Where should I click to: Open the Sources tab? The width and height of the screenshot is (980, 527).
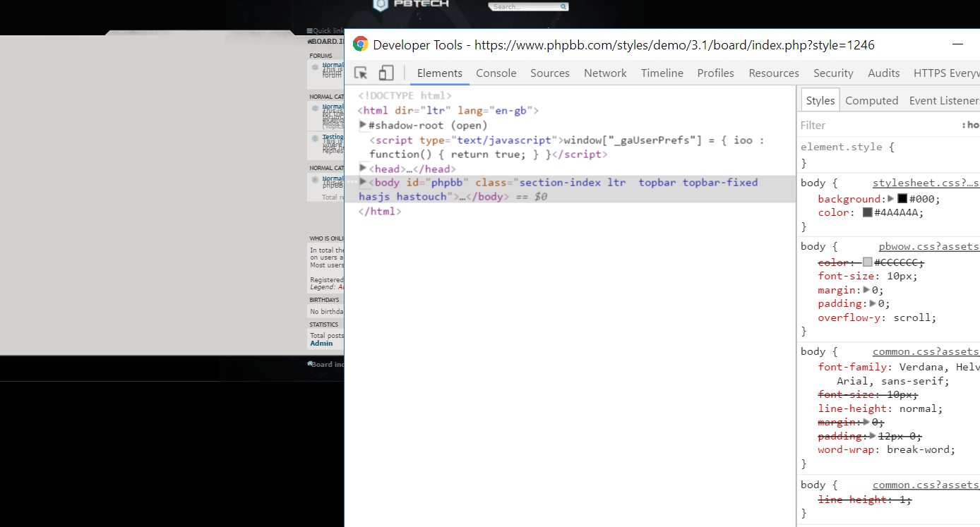coord(549,73)
